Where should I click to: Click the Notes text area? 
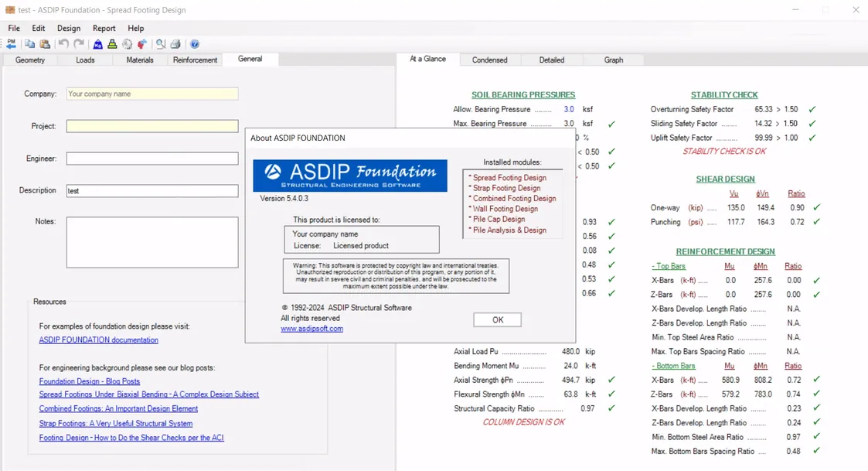152,242
